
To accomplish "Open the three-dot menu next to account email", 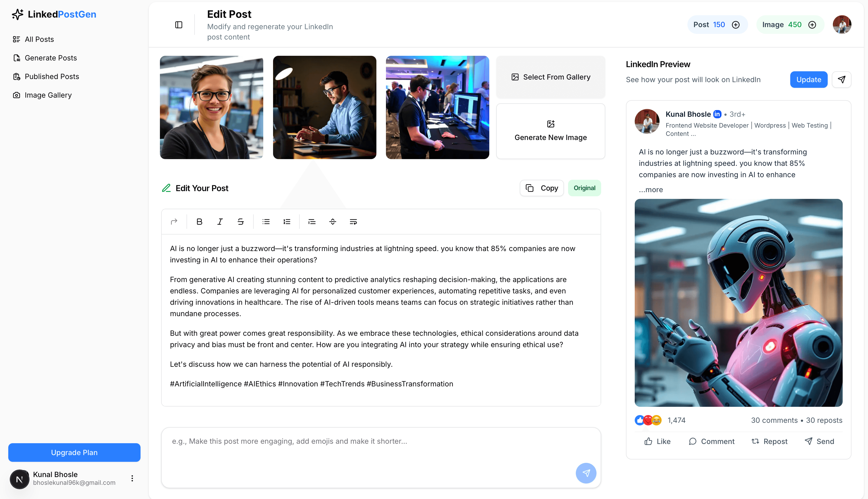I will [x=132, y=478].
